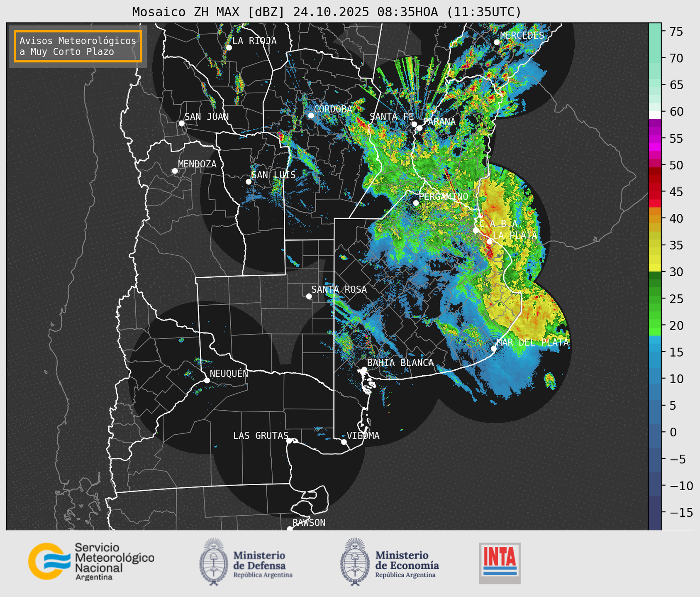The image size is (700, 597).
Task: Click the 60 dBZ white band on color scale
Action: pyautogui.click(x=655, y=115)
